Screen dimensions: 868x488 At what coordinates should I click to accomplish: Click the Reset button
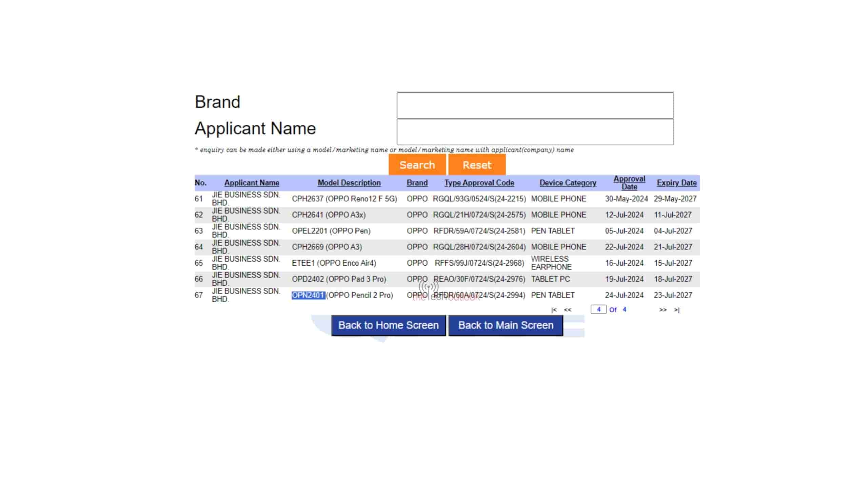point(477,165)
